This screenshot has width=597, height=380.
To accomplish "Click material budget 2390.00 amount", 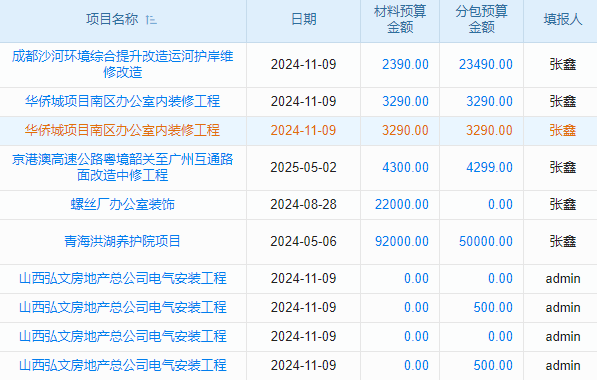I will pos(405,64).
